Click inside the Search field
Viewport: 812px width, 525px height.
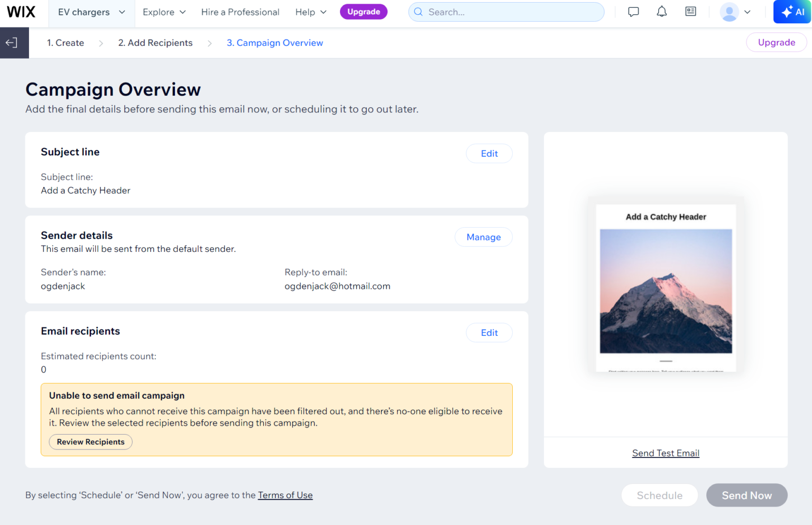[506, 12]
